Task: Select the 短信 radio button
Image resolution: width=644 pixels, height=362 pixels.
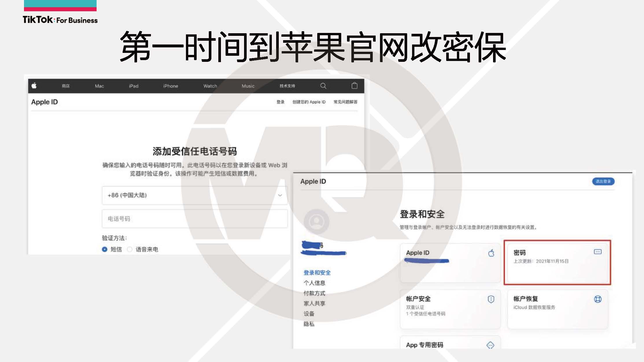Action: point(105,249)
